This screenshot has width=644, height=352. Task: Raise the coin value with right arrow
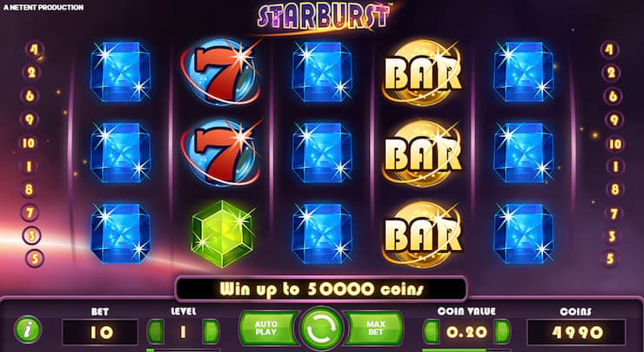(x=502, y=331)
